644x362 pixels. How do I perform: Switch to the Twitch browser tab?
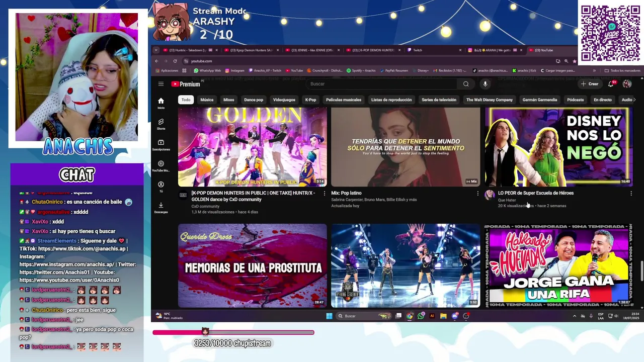pos(434,50)
